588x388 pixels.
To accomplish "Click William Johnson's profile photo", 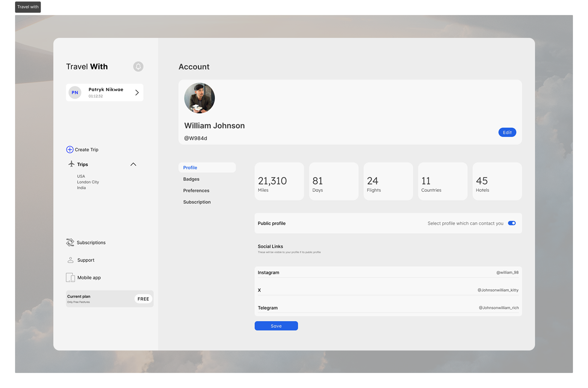I will point(200,98).
